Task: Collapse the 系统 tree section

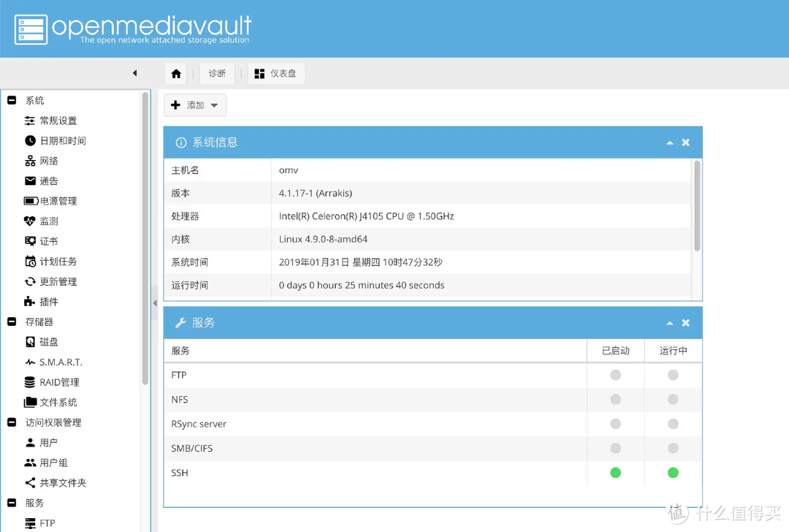Action: [12, 100]
